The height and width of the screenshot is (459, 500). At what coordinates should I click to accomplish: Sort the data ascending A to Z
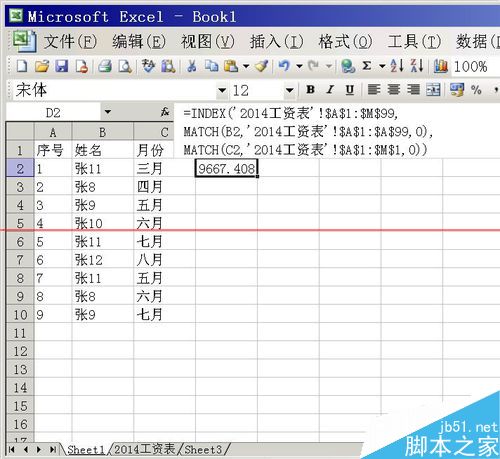397,66
